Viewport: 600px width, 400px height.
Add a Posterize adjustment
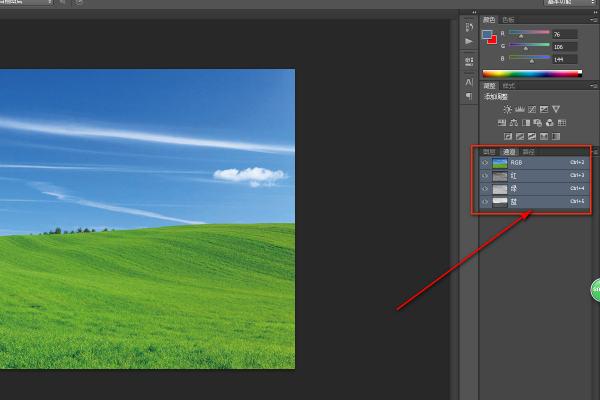pos(520,136)
